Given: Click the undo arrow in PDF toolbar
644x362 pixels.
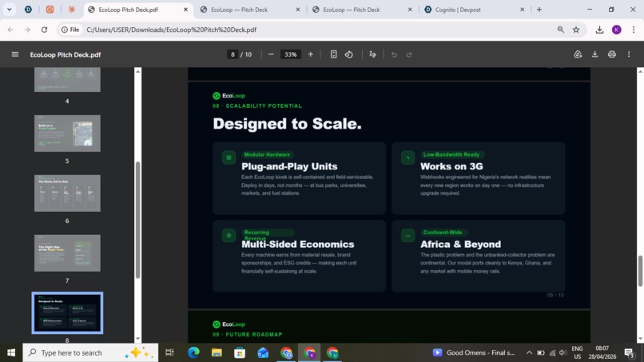Looking at the screenshot, I should click(x=394, y=54).
